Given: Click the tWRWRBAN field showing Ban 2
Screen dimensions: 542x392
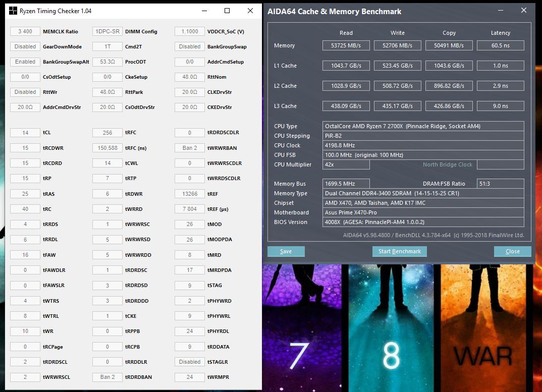Looking at the screenshot, I should click(x=190, y=148).
